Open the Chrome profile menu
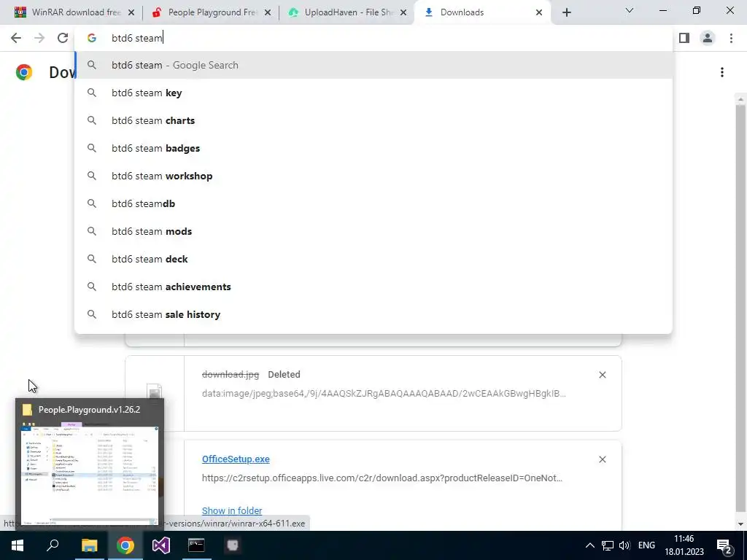747x560 pixels. [708, 38]
